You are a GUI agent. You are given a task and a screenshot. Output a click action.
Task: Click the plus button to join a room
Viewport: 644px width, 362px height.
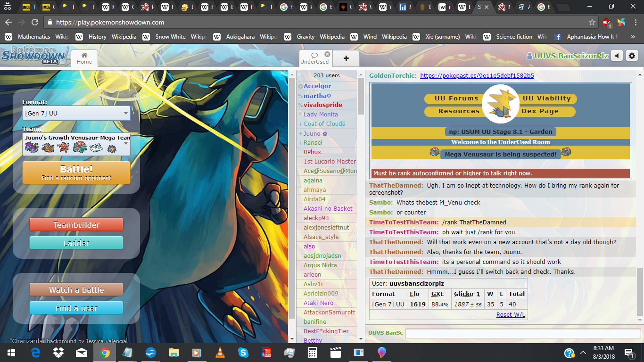(x=346, y=58)
